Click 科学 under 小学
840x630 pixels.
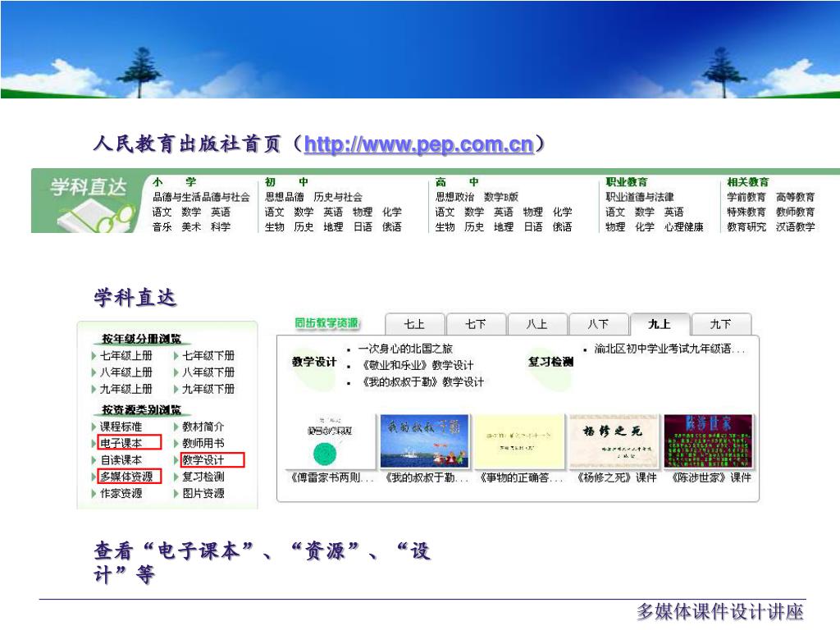[x=221, y=227]
